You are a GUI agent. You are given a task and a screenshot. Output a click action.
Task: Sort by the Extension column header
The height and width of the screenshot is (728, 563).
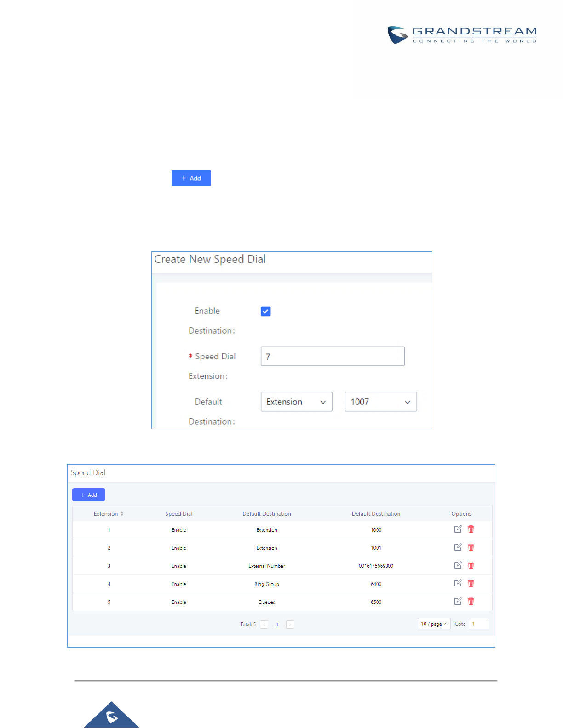(x=109, y=514)
